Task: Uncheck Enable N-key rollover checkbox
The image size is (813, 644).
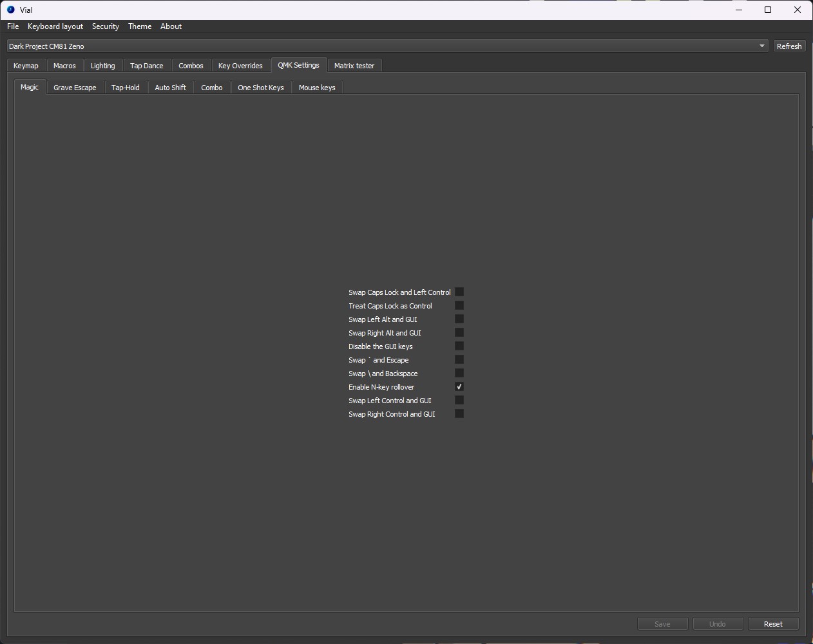Action: tap(459, 387)
